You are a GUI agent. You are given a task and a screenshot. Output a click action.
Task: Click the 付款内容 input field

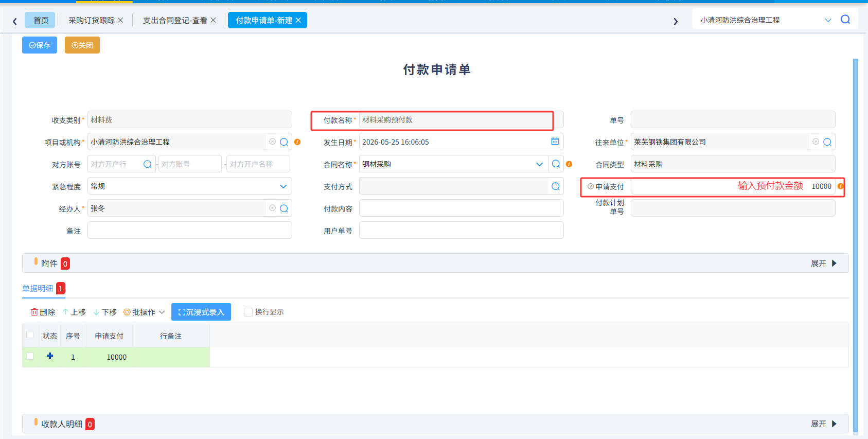[462, 208]
